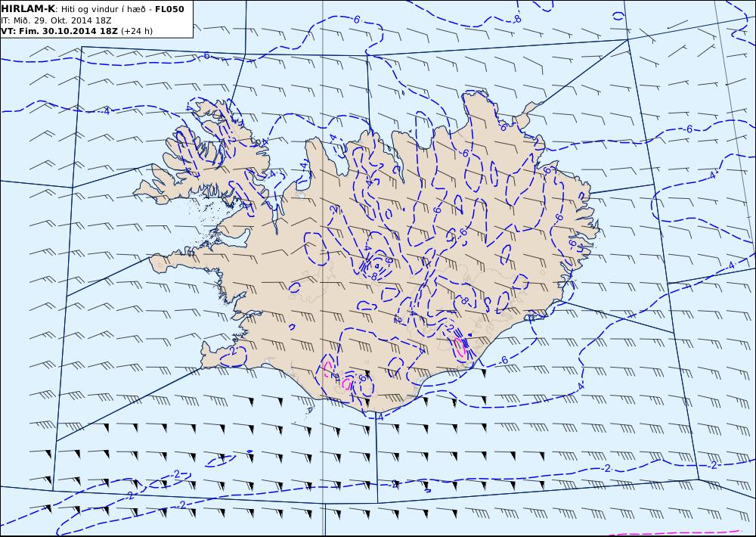
Task: Click the "(+24 h)" forecast offset text
Action: [136, 31]
